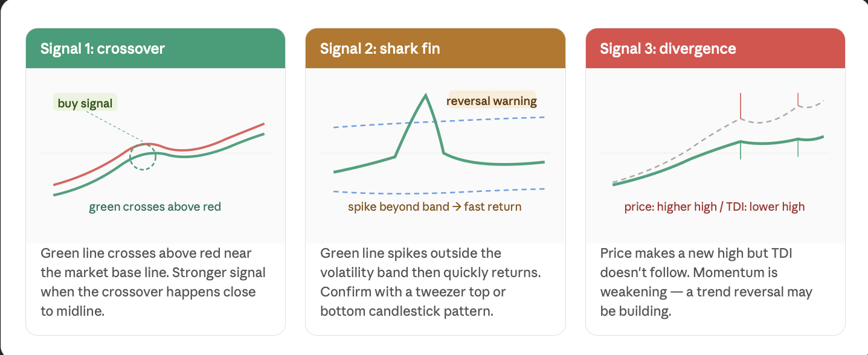Click the second green TDI tick marker
868x355 pixels.
798,148
